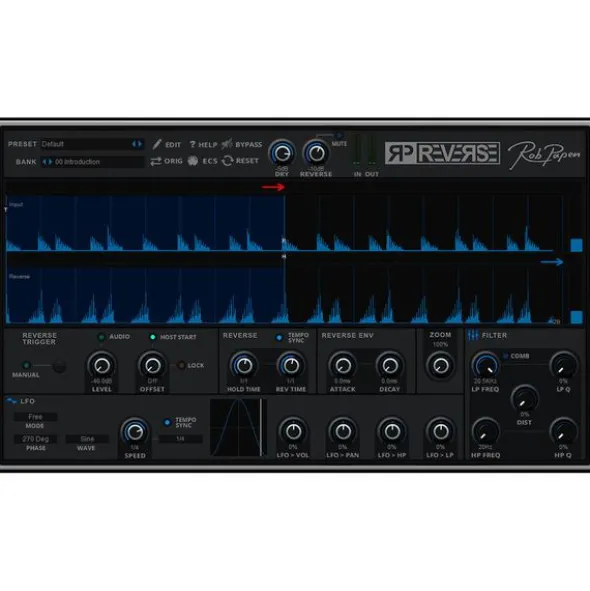Screen dimensions: 590x591
Task: Click the LFO > Pan knob
Action: tap(343, 432)
